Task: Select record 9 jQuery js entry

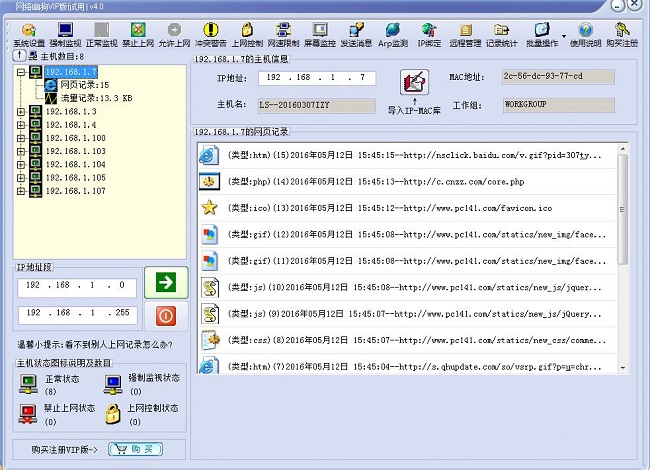Action: [x=407, y=314]
